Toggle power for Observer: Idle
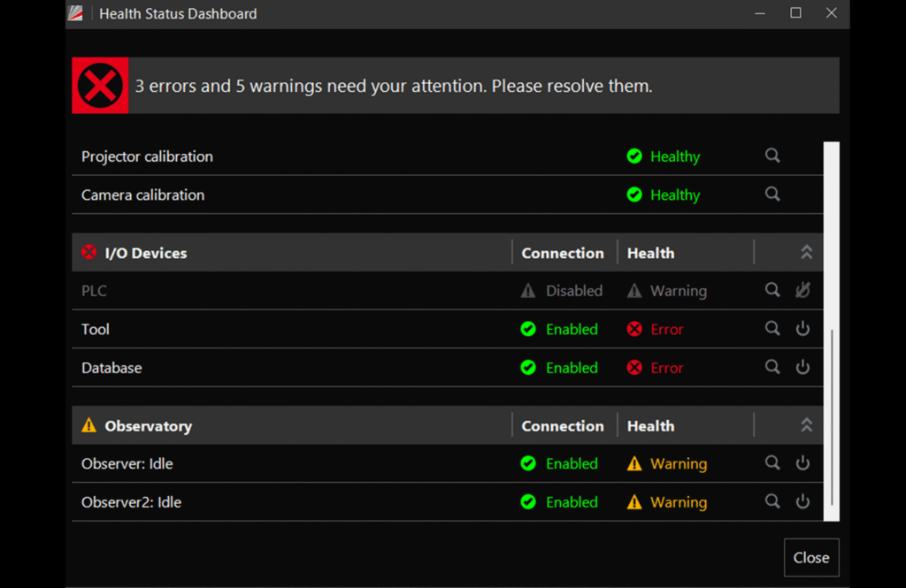Screen dimensions: 906x588 pyautogui.click(x=802, y=463)
